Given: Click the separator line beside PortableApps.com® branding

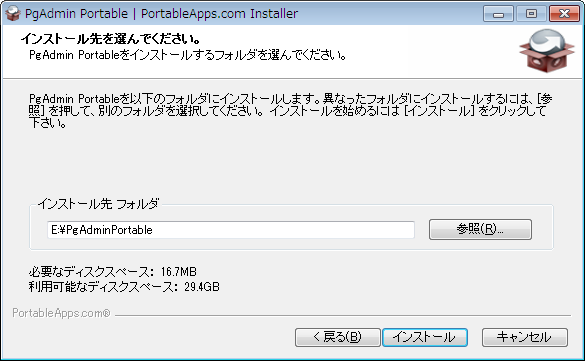Looking at the screenshot, I should 343,316.
